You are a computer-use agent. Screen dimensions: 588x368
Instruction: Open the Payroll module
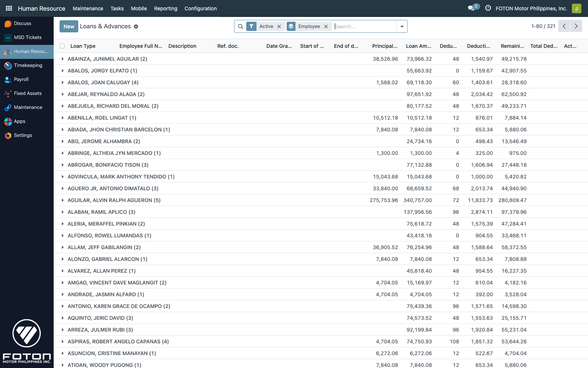(x=21, y=79)
